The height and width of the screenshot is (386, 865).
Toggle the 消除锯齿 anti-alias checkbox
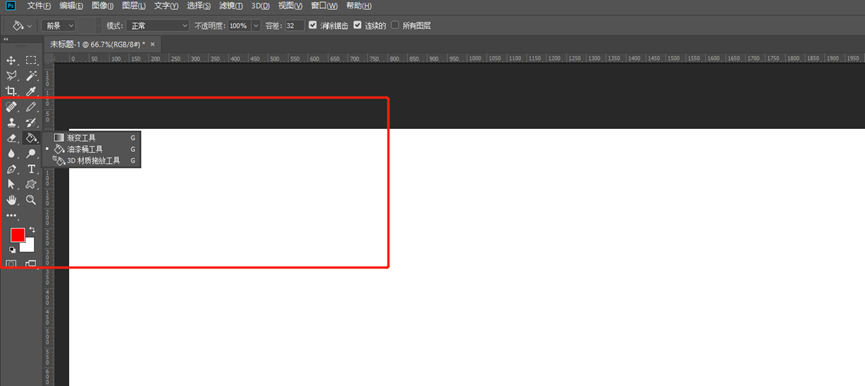point(313,25)
